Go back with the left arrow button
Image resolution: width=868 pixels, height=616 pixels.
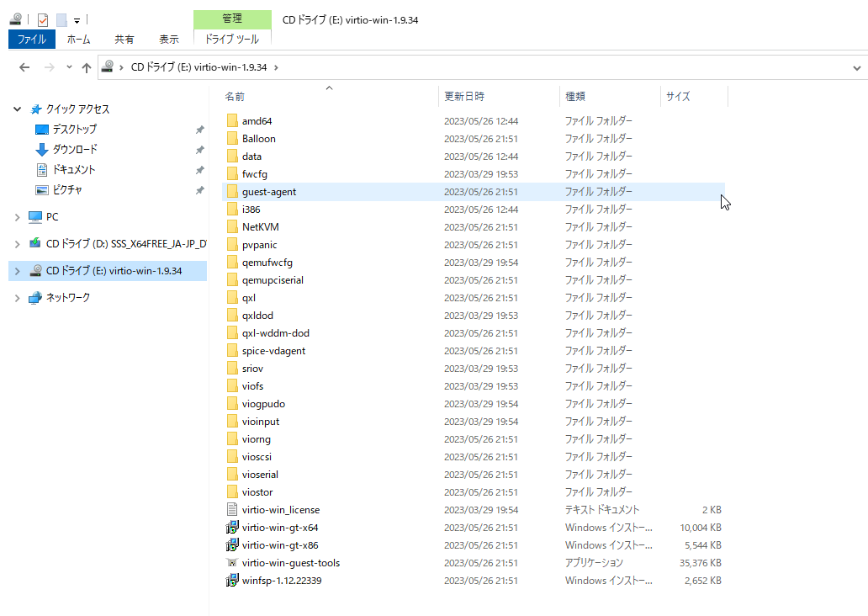(x=24, y=67)
